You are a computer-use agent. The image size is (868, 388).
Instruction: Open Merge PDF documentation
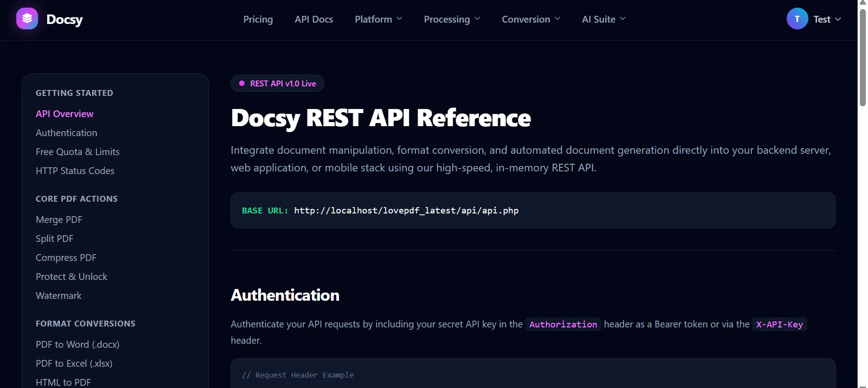click(59, 220)
